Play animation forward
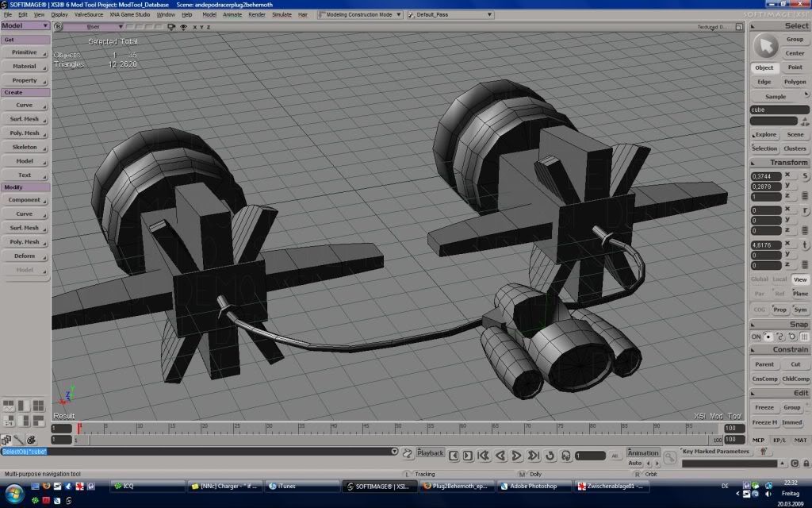The width and height of the screenshot is (812, 508). tap(516, 456)
